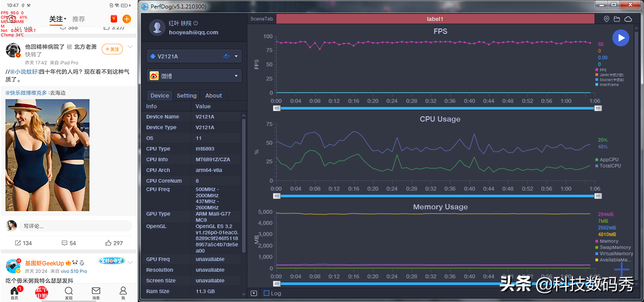Open the @小说蚊纾 mention link

pos(25,72)
